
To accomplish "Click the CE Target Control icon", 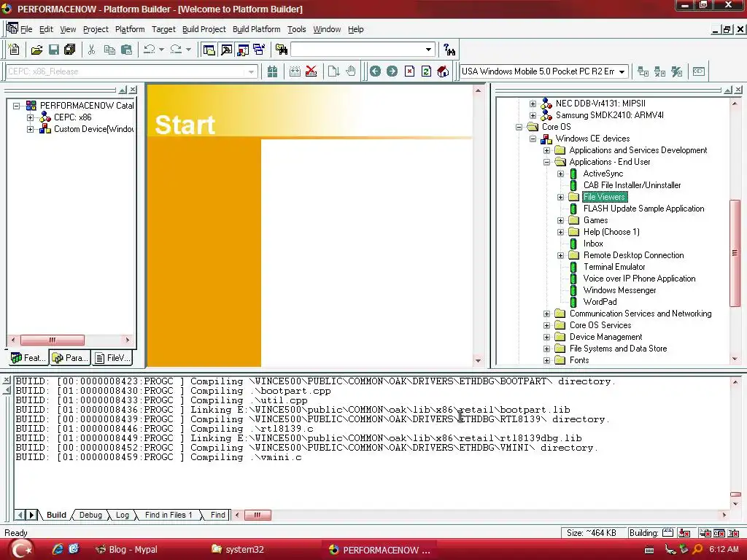I will pos(698,71).
